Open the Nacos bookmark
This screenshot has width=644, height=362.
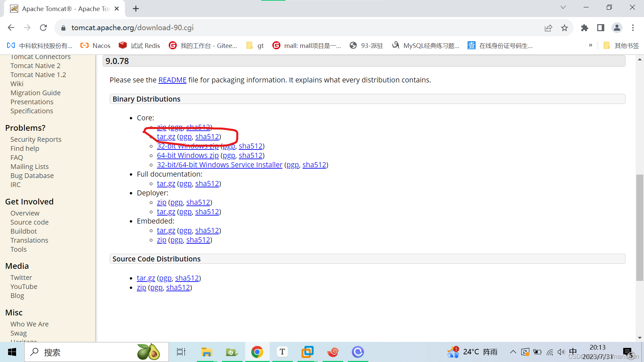tap(96, 46)
